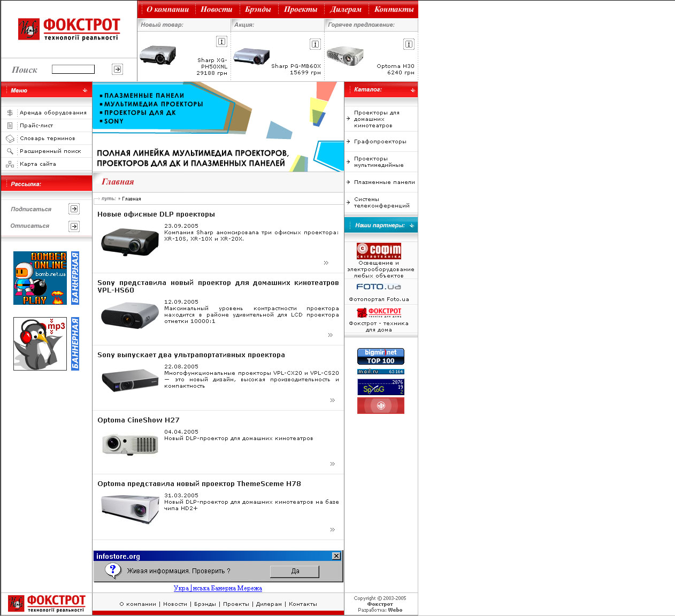Click the Фокстрот logo in footer
Viewport: 675px width, 616px height.
tap(47, 604)
